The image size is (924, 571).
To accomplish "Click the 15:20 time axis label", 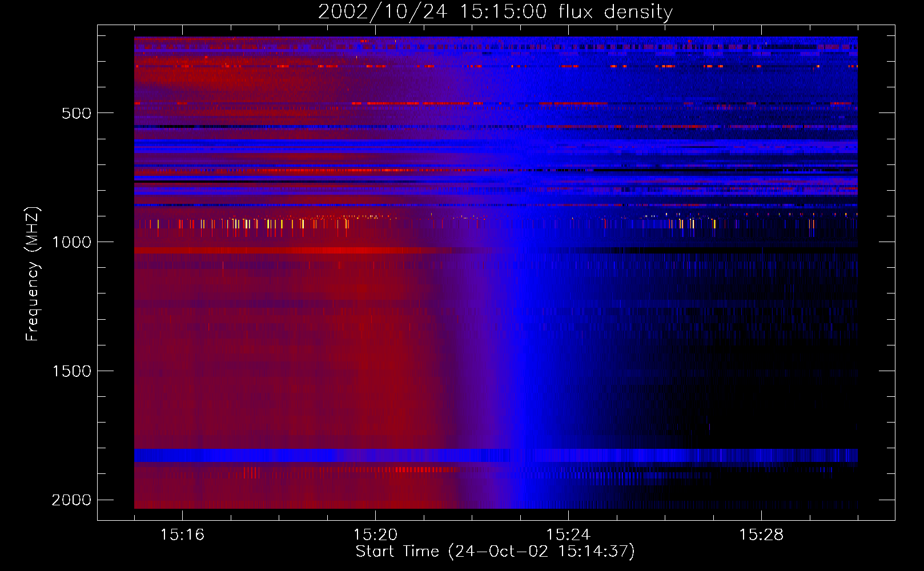I will click(x=375, y=535).
